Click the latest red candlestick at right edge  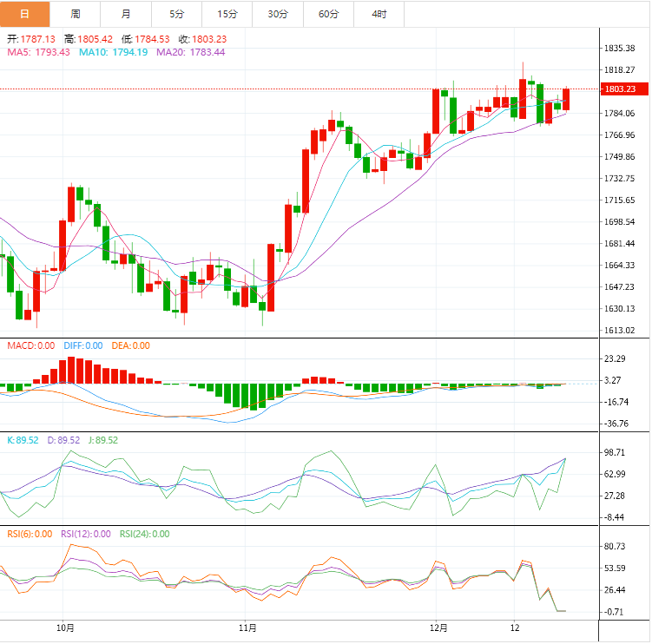(x=566, y=99)
